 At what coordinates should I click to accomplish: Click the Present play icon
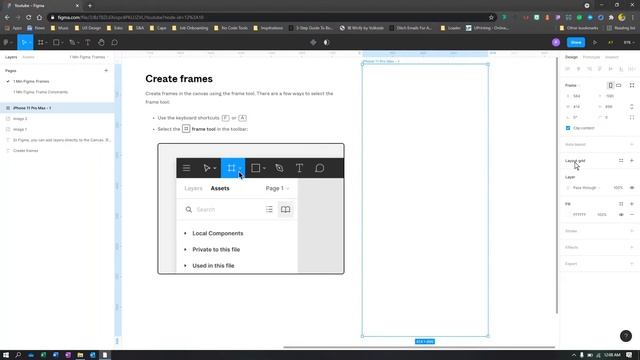595,42
